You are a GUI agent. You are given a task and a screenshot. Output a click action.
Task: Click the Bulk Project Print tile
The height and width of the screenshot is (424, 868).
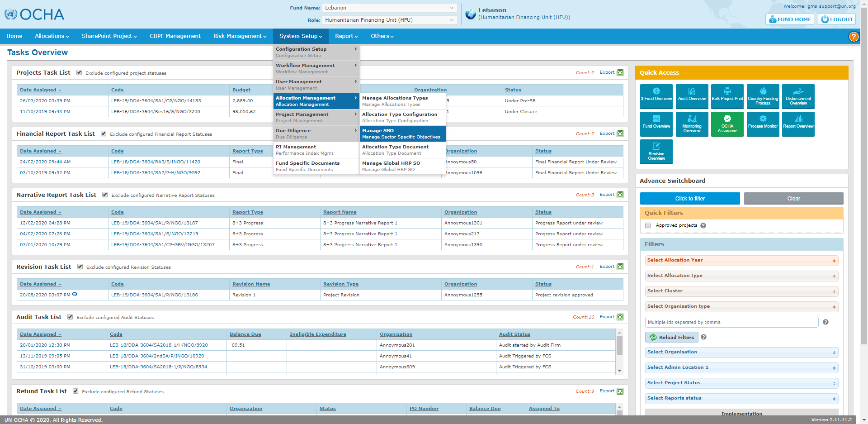point(727,96)
